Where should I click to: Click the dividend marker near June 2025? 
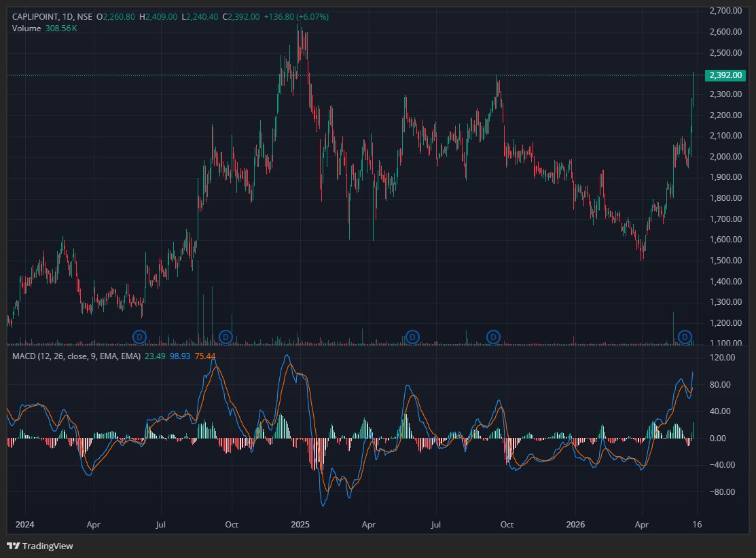coord(412,337)
